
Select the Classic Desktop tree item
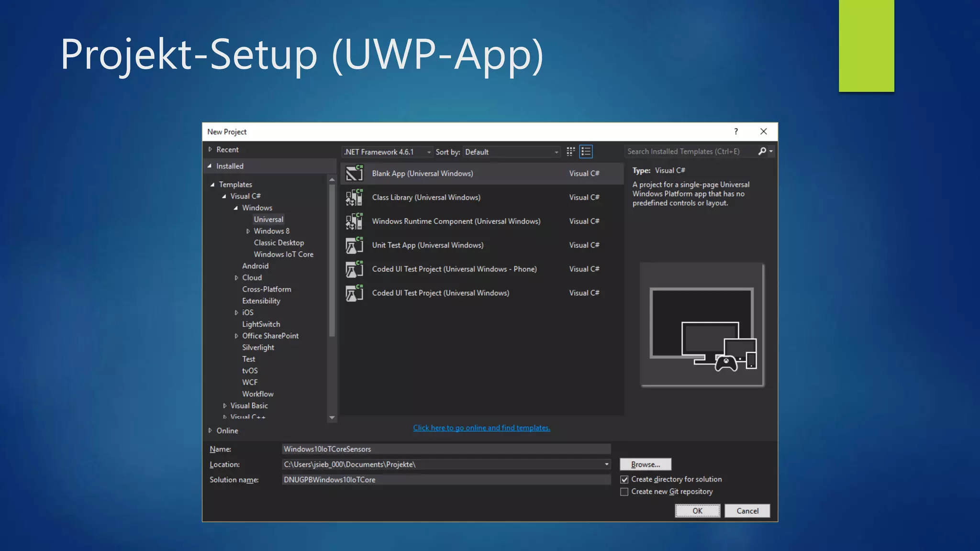(x=278, y=243)
